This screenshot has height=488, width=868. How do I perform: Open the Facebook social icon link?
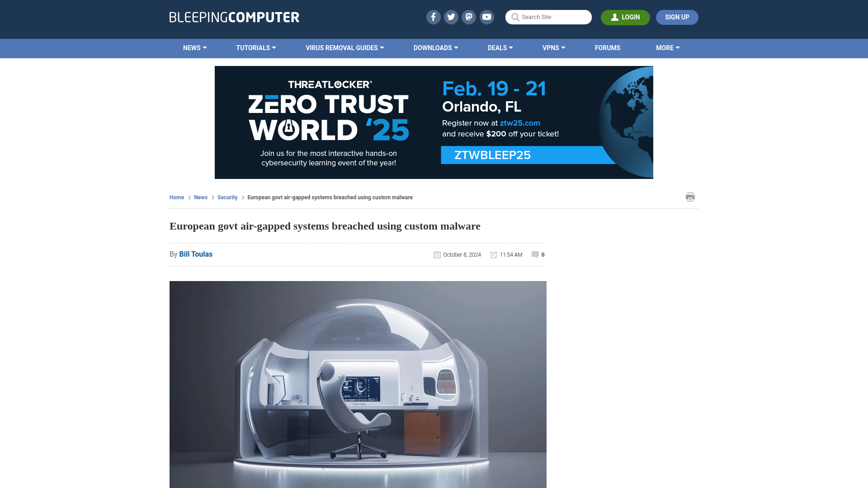pyautogui.click(x=433, y=17)
